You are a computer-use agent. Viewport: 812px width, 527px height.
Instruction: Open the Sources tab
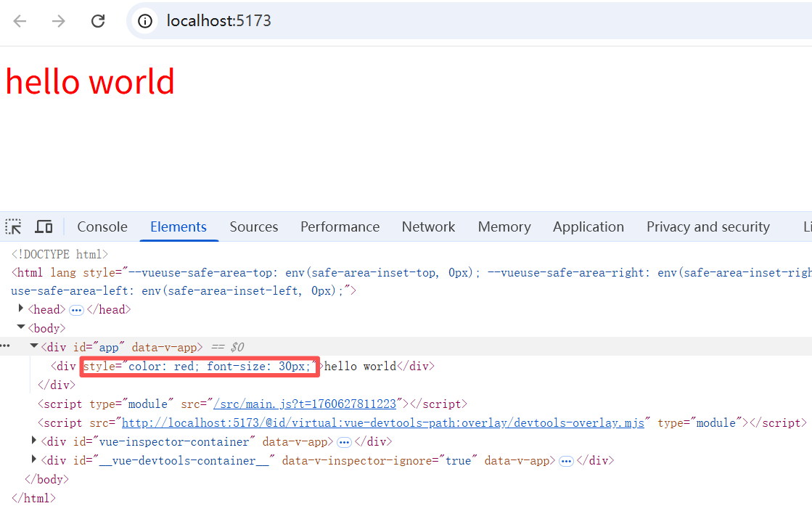[x=254, y=227]
